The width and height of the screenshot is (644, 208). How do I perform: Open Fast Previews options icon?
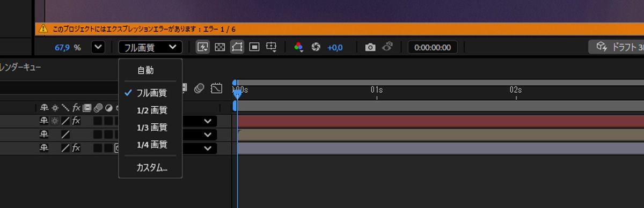pos(202,47)
